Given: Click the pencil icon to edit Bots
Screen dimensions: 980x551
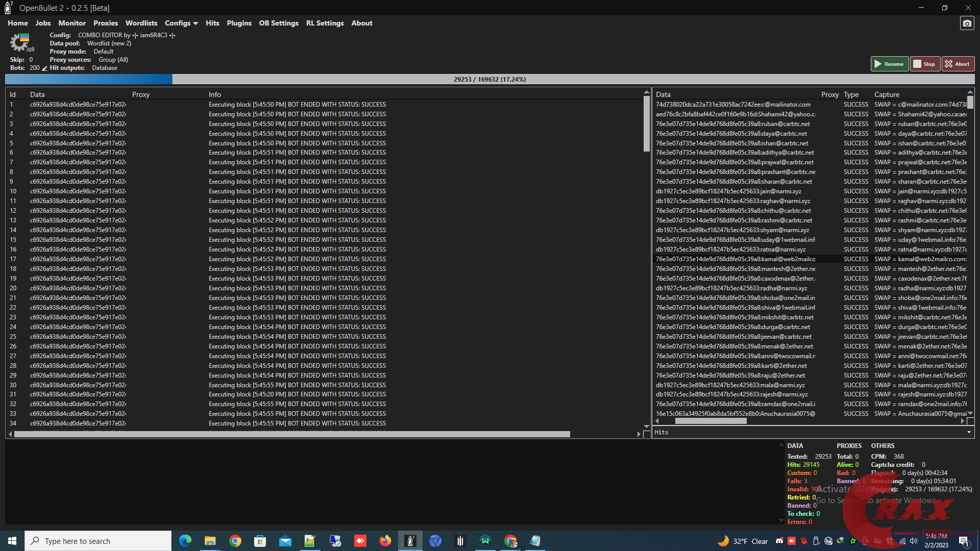Looking at the screenshot, I should tap(45, 68).
